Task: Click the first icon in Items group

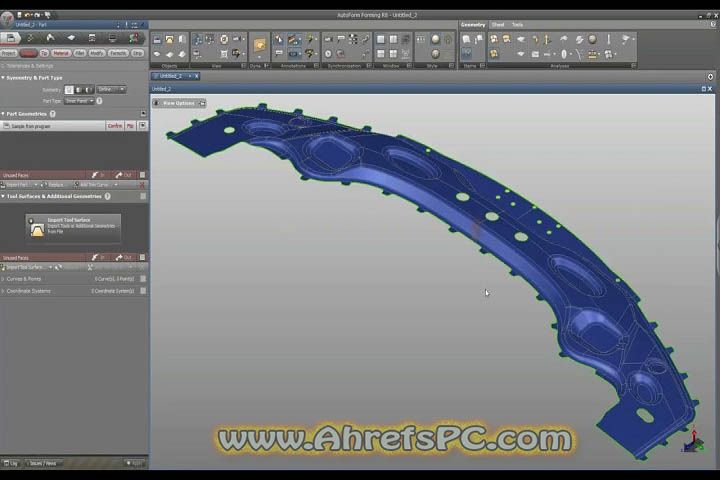Action: pyautogui.click(x=467, y=40)
